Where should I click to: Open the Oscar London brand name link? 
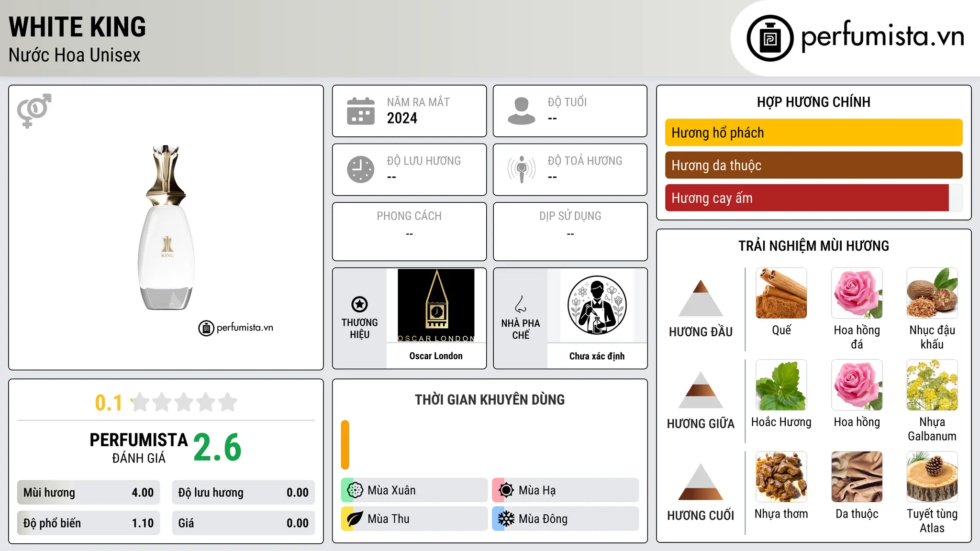pos(436,356)
